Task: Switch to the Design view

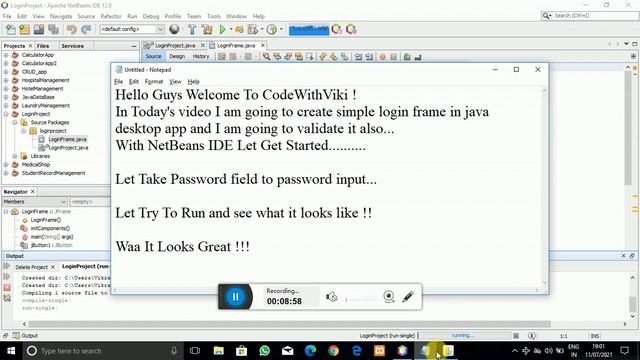Action: [177, 56]
